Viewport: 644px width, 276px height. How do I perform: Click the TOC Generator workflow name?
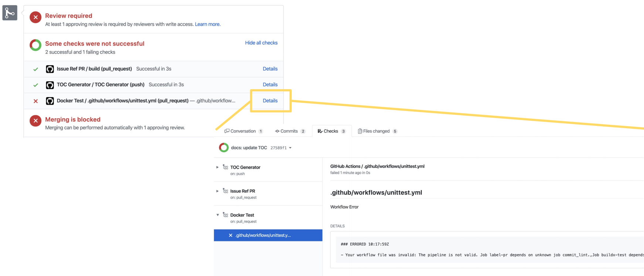tap(245, 167)
